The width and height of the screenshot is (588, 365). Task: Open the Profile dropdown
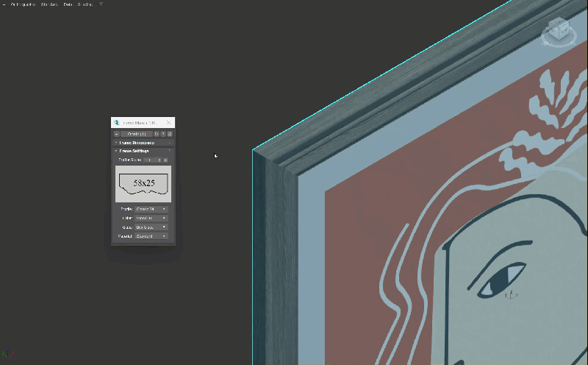(151, 209)
